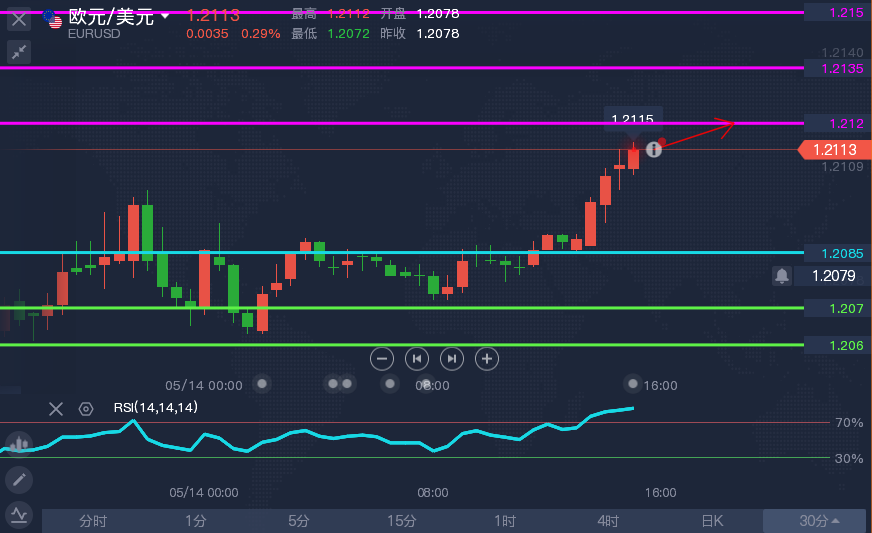Collapse chart from fullscreen using shrink arrows icon

(19, 52)
